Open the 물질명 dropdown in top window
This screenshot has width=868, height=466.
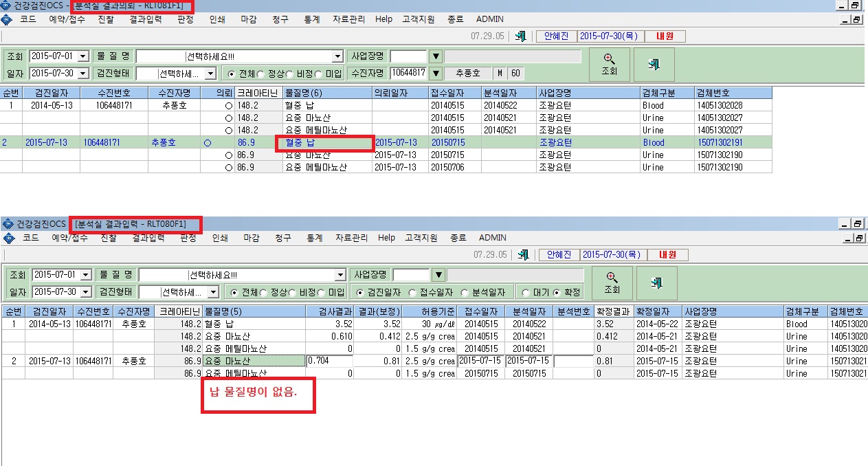[337, 56]
